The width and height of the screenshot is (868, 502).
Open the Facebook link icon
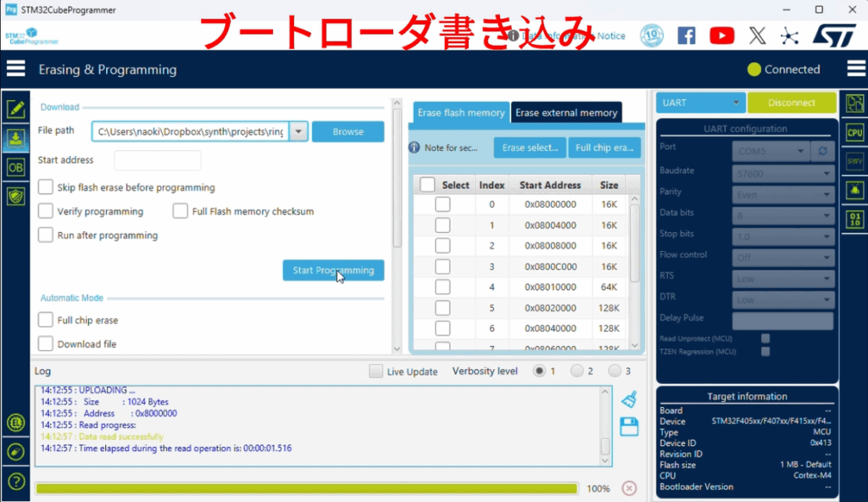pos(687,36)
